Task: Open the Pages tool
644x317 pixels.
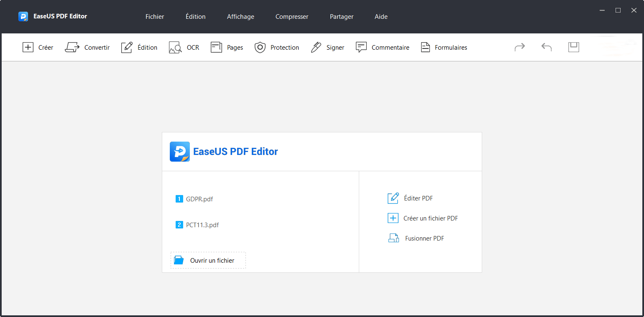Action: point(227,47)
